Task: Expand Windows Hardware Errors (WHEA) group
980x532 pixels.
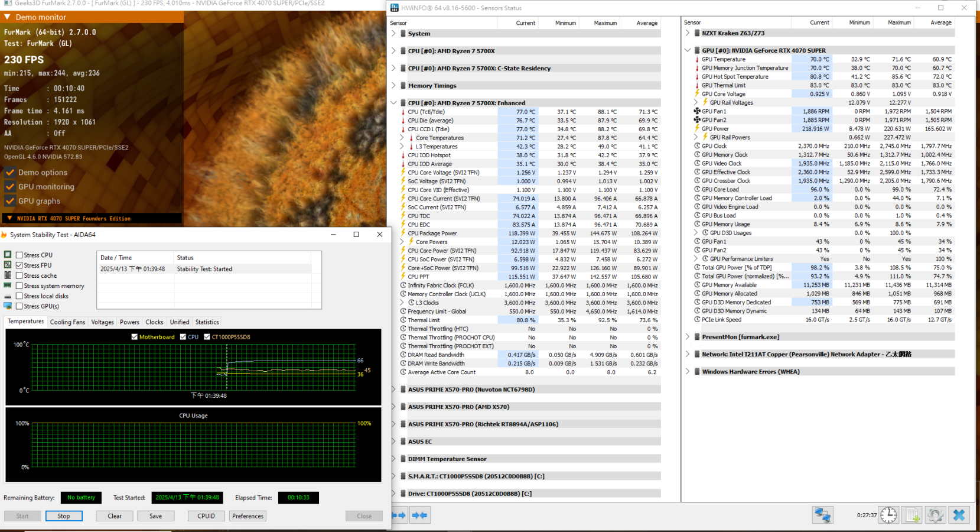Action: [x=688, y=372]
